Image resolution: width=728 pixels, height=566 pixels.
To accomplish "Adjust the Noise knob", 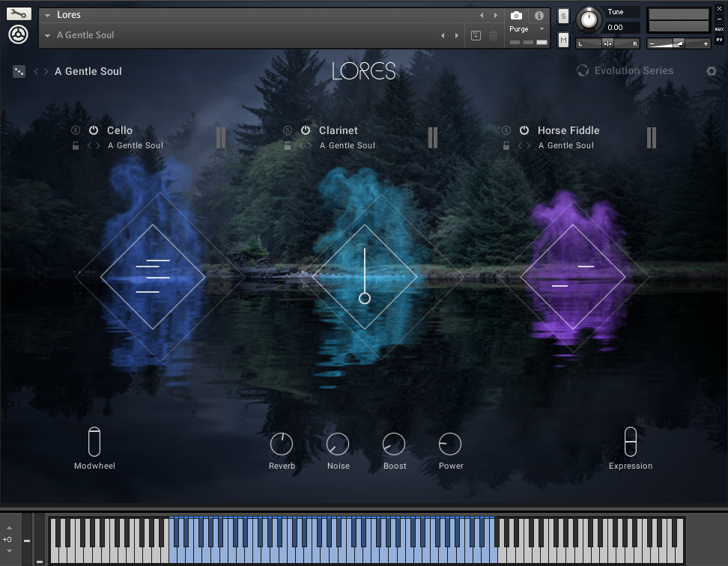I will 338,444.
